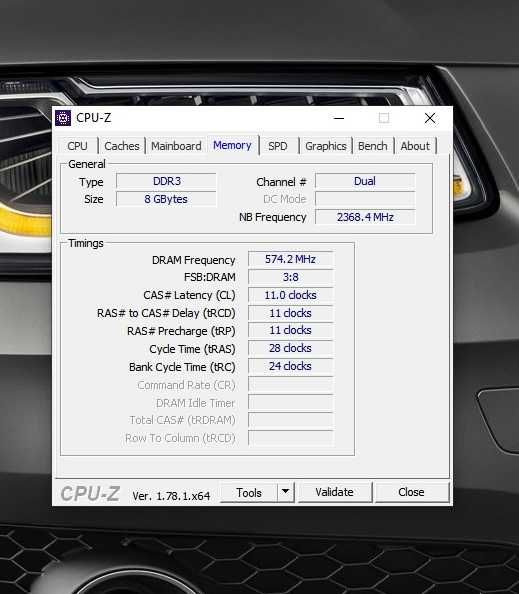The image size is (519, 594).
Task: Select the Memory tab
Action: (232, 145)
